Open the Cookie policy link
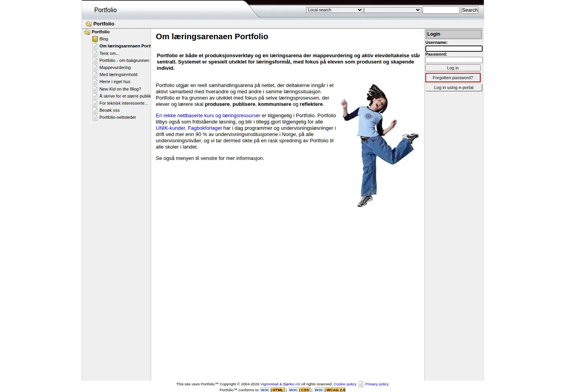This screenshot has width=565, height=392. (x=345, y=384)
